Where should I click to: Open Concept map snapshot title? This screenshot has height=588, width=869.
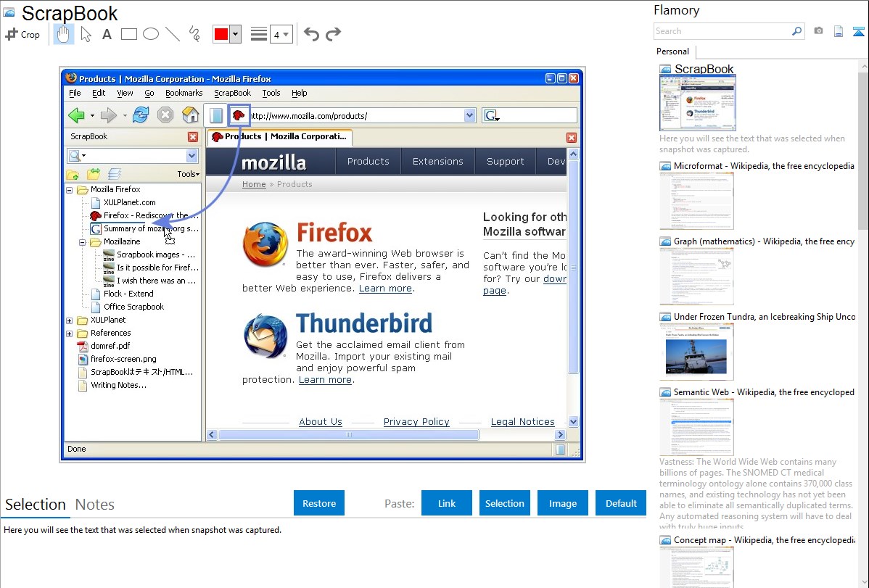[x=764, y=539]
